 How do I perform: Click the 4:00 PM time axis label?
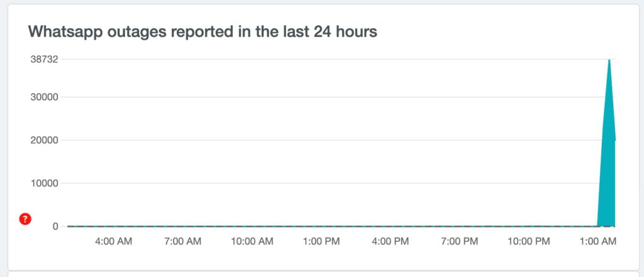point(390,242)
